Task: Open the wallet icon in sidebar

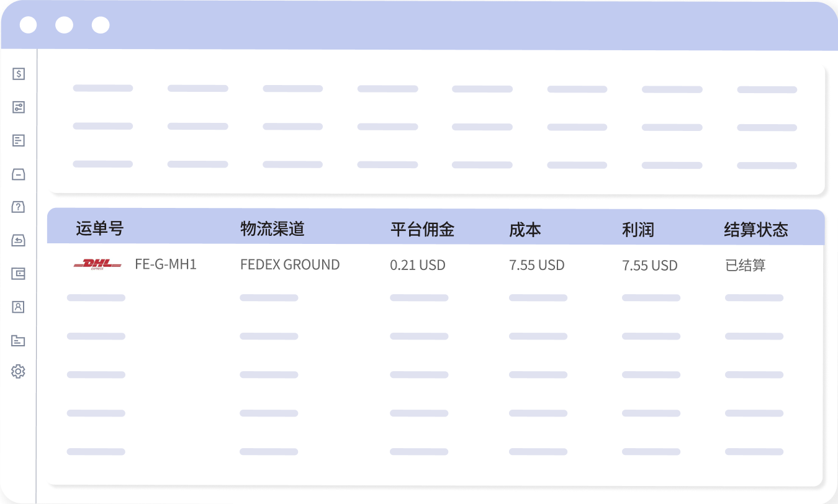Action: pos(19,274)
